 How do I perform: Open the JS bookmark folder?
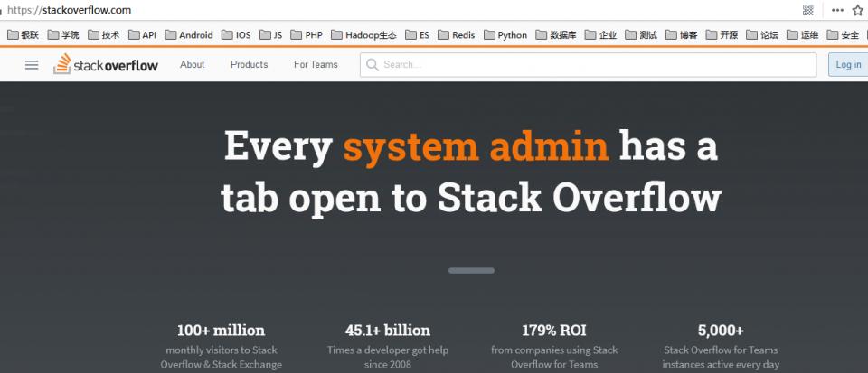(x=270, y=35)
